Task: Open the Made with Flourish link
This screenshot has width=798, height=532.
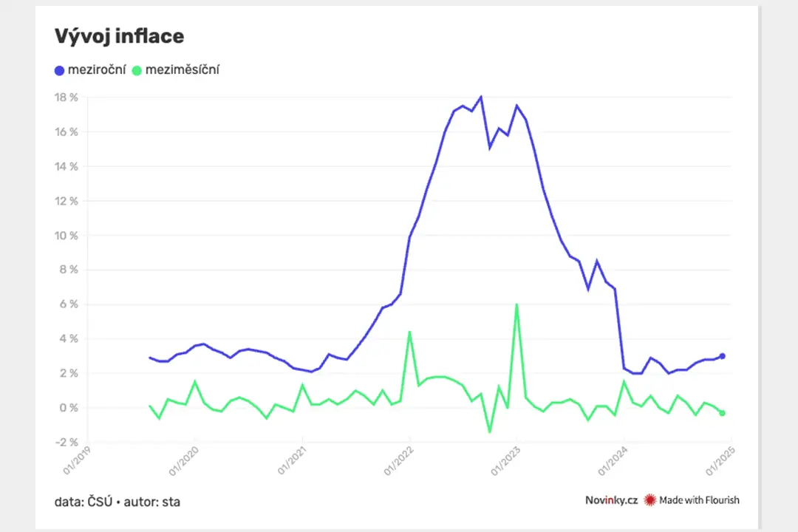Action: [699, 500]
